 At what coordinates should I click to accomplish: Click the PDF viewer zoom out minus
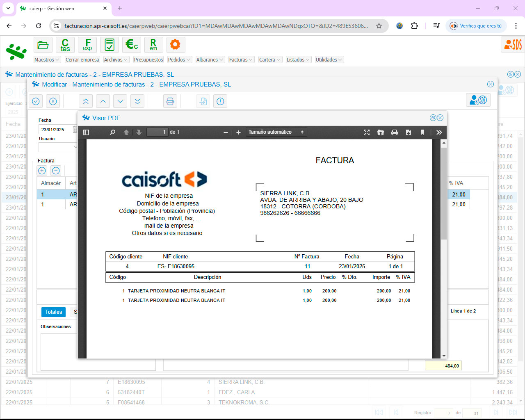226,132
